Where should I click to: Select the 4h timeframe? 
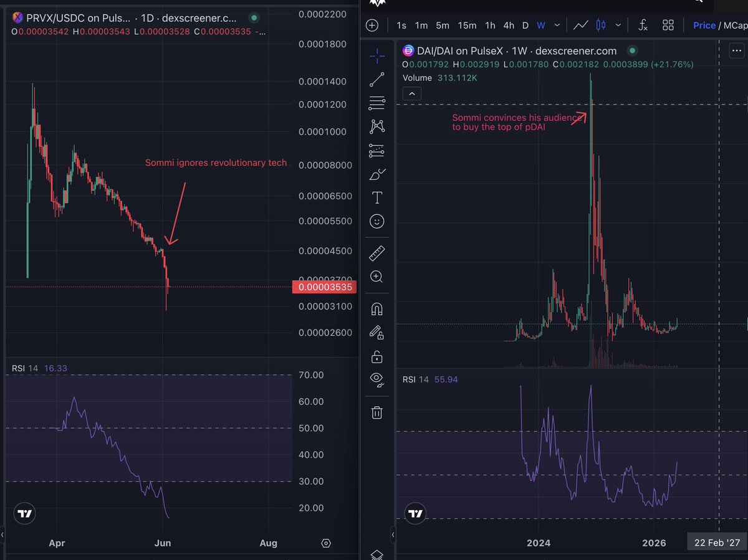[x=509, y=26]
